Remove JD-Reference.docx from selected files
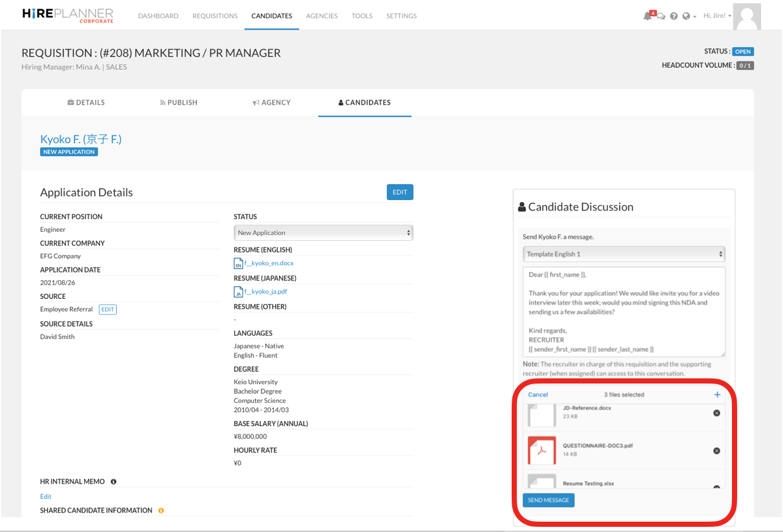 pos(716,413)
